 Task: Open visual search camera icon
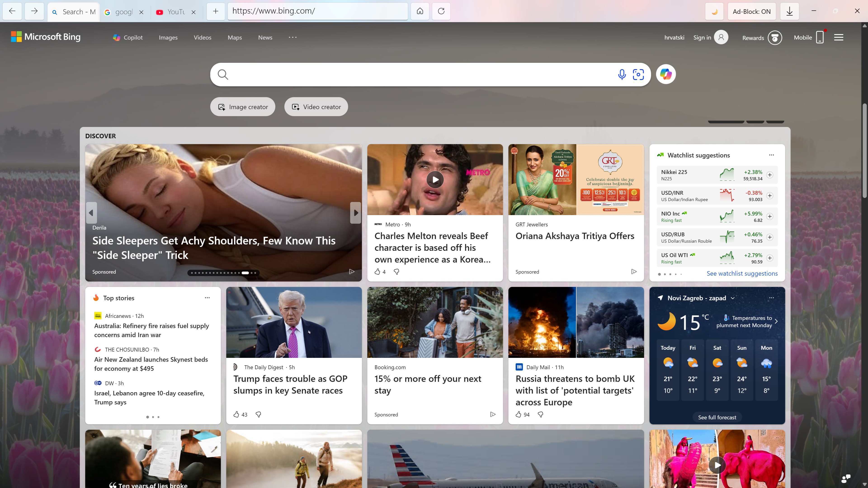(638, 74)
